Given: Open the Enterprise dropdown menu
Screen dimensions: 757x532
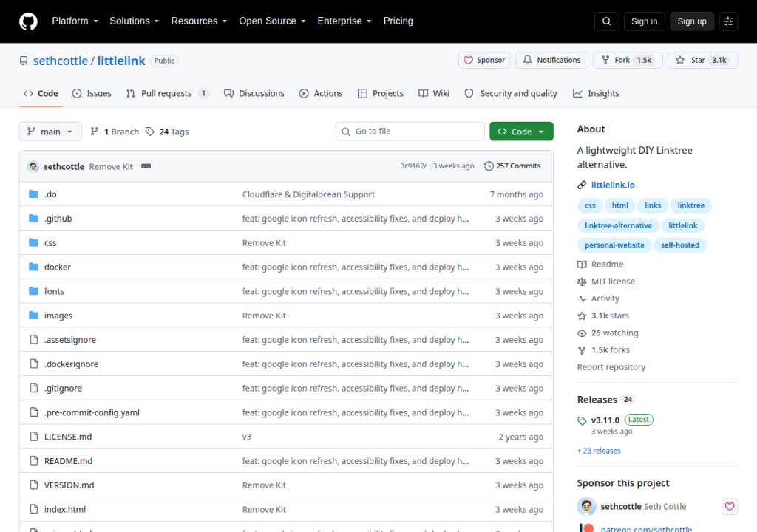Looking at the screenshot, I should [344, 21].
